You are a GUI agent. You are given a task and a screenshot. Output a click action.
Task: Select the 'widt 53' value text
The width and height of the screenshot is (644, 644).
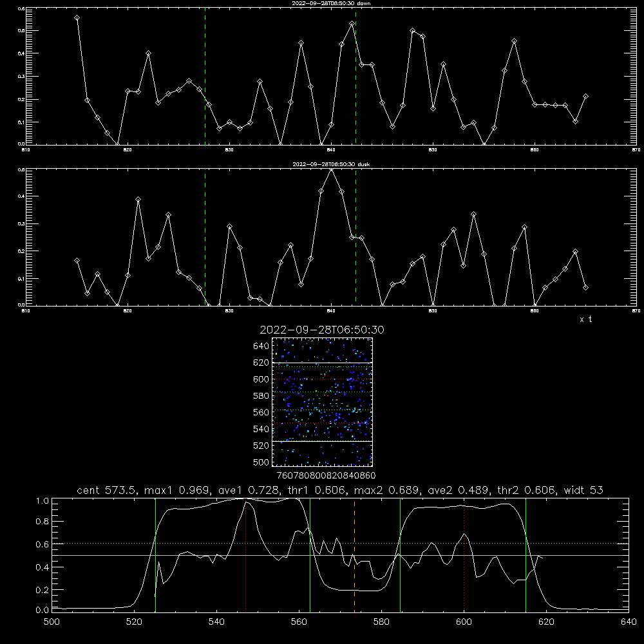pyautogui.click(x=583, y=490)
